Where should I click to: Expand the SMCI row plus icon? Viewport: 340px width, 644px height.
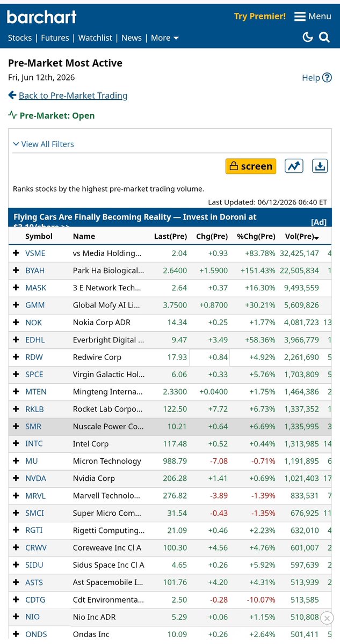tap(16, 513)
